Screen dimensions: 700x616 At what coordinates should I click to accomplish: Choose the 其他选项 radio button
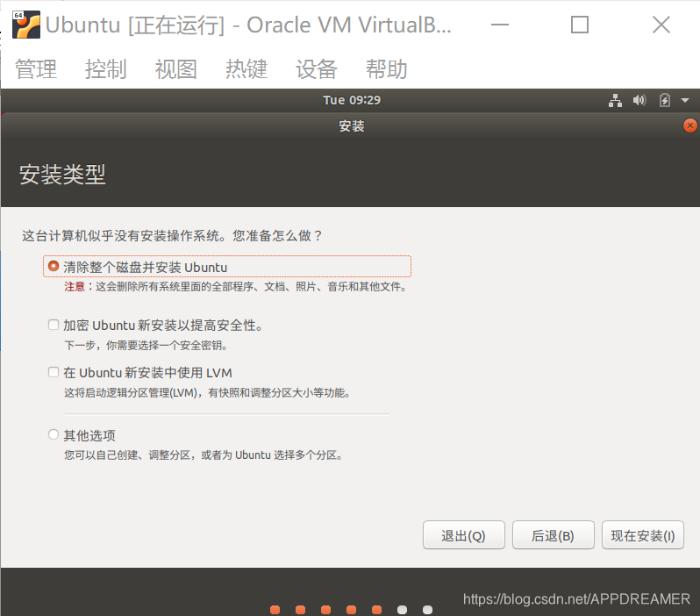tap(54, 434)
